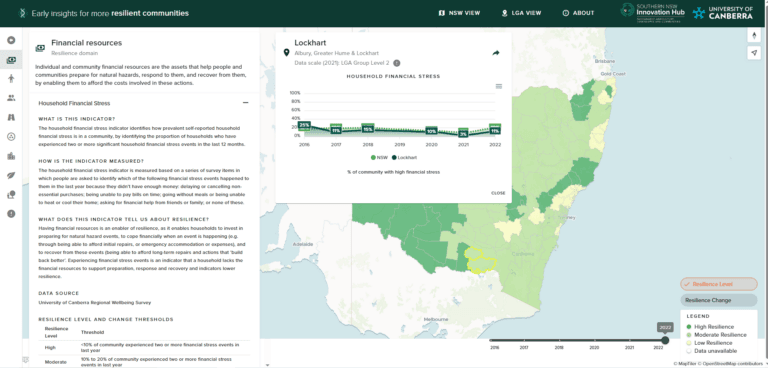This screenshot has width=768, height=368.
Task: Click the Moderate Resilience legend swatch
Action: tap(689, 335)
